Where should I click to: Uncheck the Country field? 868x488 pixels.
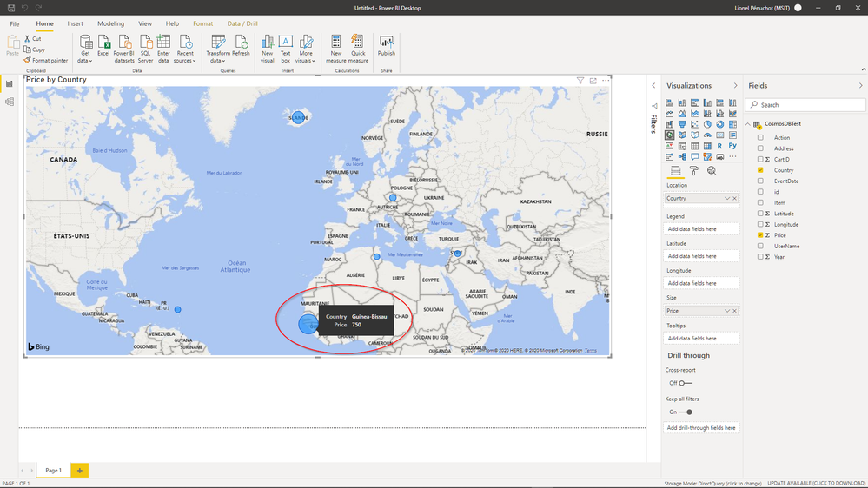click(760, 170)
